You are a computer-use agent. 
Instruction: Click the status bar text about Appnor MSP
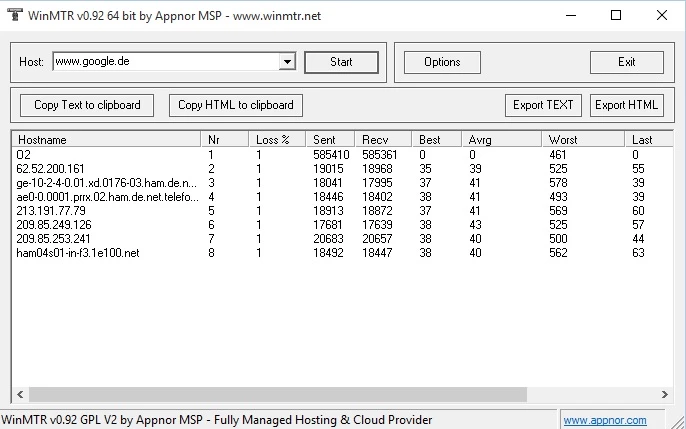pos(217,420)
